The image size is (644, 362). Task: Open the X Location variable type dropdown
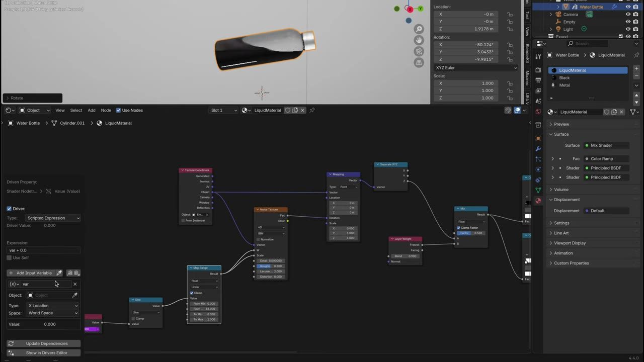click(53, 306)
